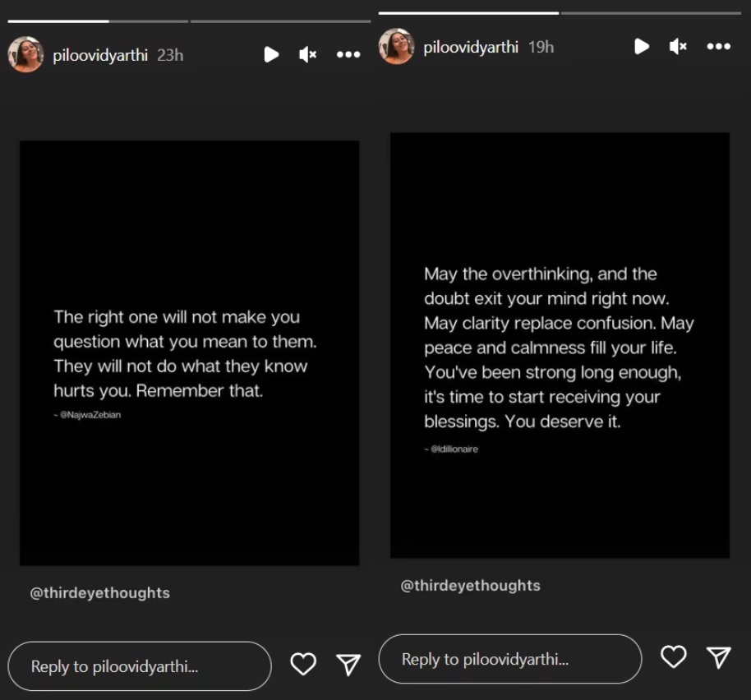Open @thirdeyethoughts mention below NajwaZebian quote
The image size is (751, 700).
click(100, 593)
